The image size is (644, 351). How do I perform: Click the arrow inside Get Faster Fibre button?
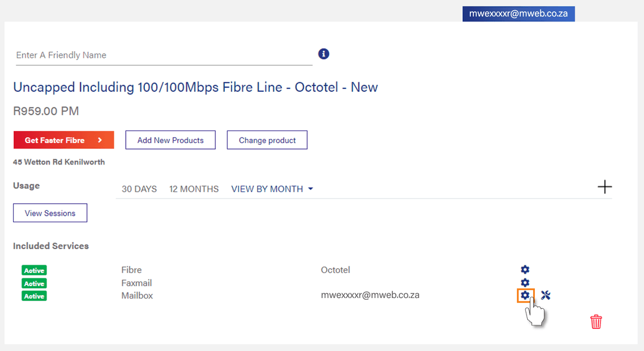[x=100, y=139]
